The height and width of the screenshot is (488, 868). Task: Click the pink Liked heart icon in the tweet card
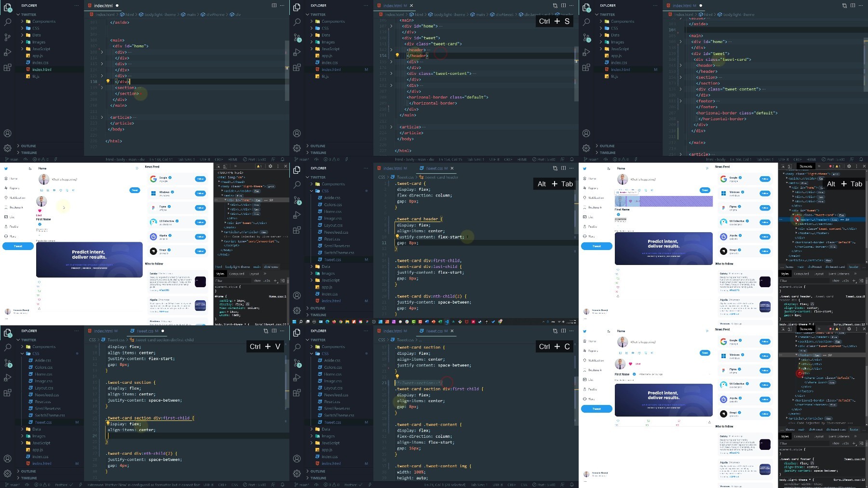pos(40,210)
